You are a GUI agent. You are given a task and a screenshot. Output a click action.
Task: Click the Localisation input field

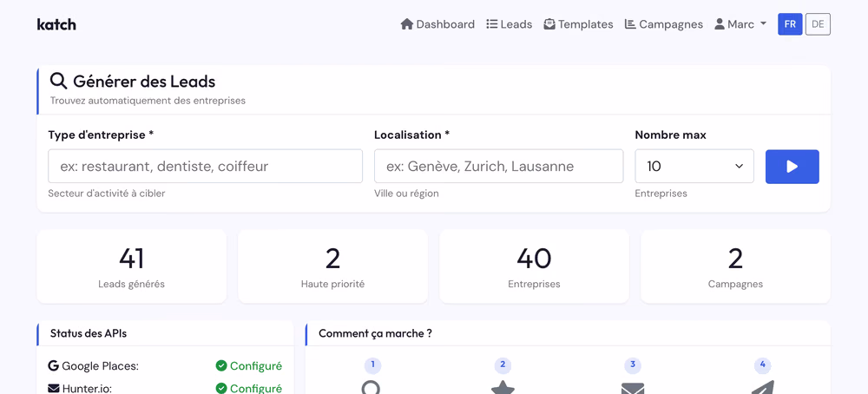click(x=499, y=166)
